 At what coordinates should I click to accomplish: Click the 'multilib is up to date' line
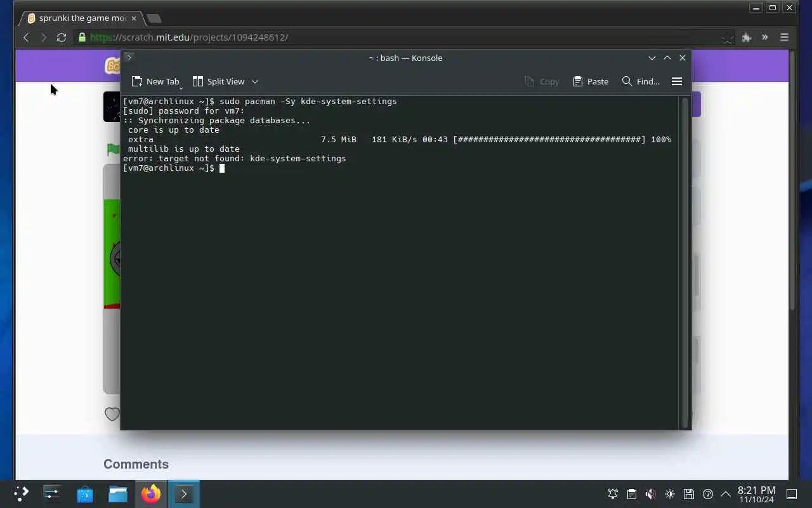pos(183,149)
